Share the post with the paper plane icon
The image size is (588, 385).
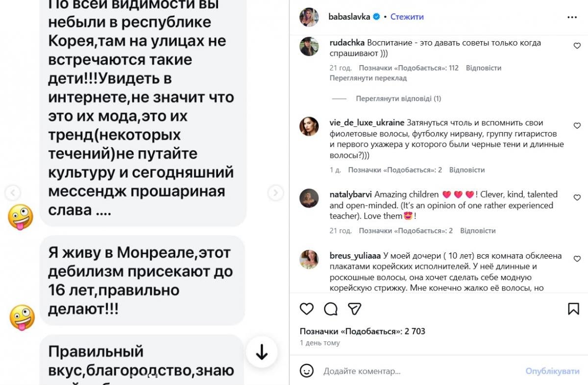click(x=354, y=309)
